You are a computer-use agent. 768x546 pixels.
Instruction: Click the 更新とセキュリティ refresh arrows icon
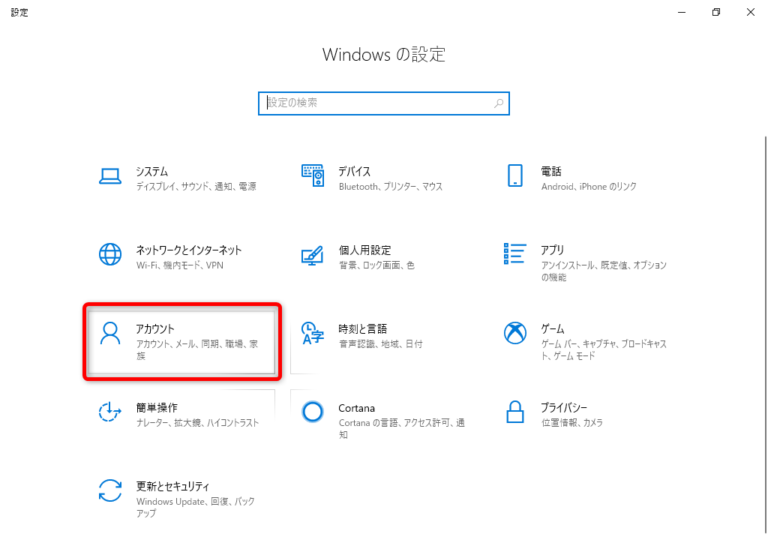click(x=110, y=491)
